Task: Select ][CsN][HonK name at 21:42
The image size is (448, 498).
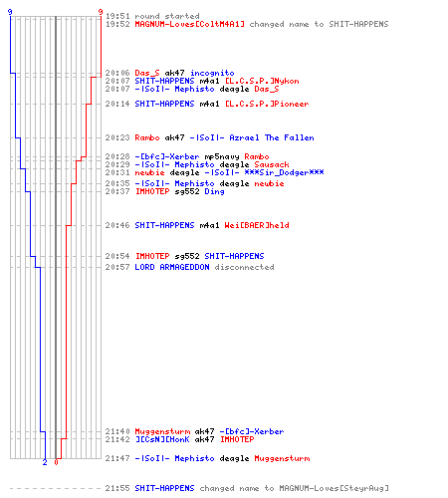Action: tap(162, 439)
